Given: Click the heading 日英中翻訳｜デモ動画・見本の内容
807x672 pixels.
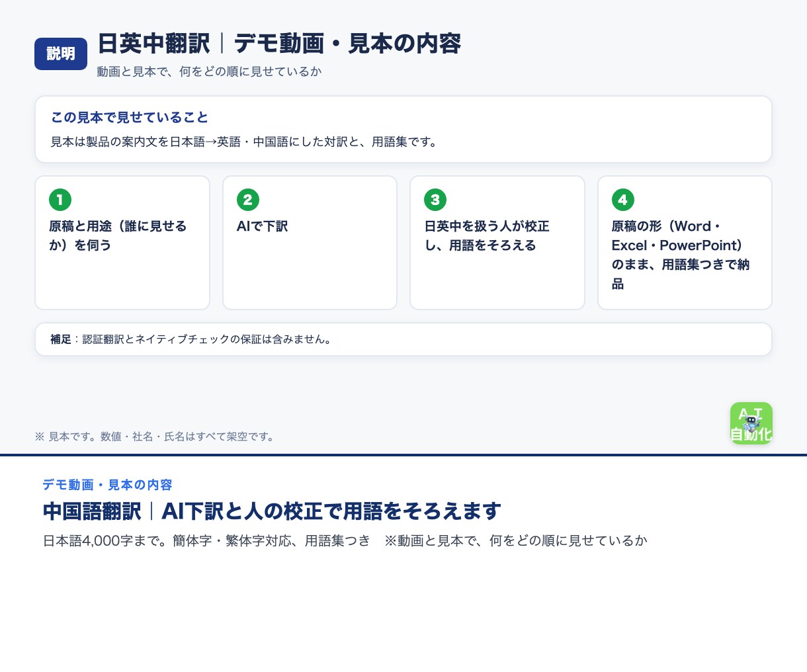Looking at the screenshot, I should click(x=279, y=44).
